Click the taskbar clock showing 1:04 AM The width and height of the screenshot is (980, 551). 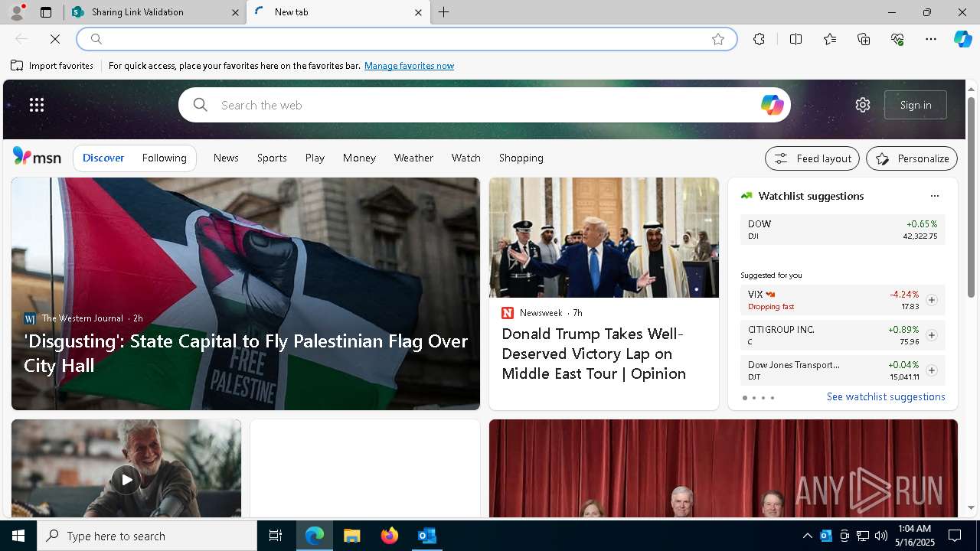click(x=914, y=536)
